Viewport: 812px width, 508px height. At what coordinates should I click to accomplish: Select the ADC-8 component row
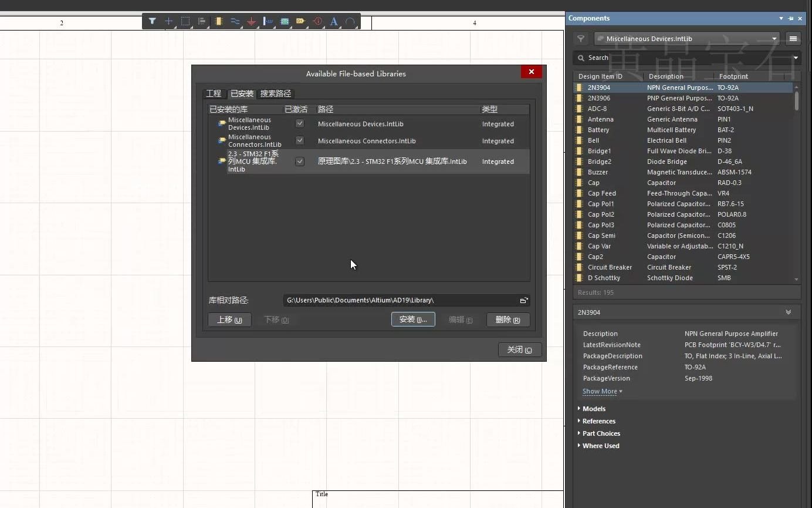pos(684,109)
